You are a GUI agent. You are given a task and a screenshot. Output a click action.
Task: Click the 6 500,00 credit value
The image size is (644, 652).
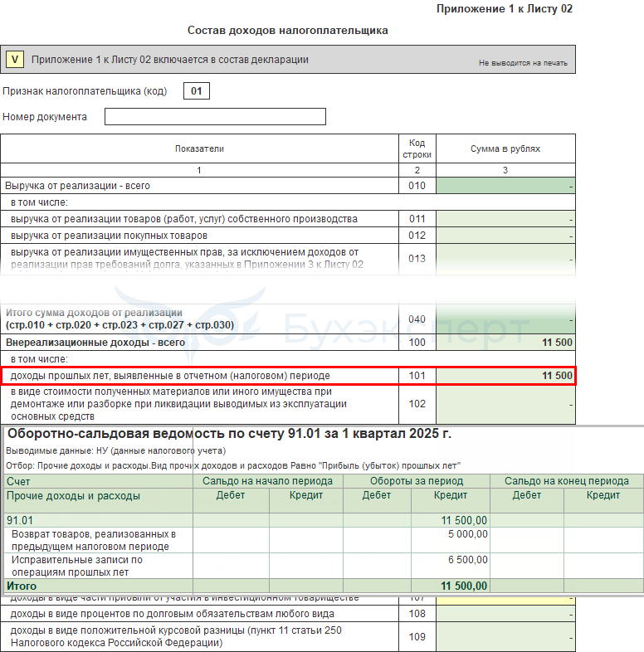(467, 560)
